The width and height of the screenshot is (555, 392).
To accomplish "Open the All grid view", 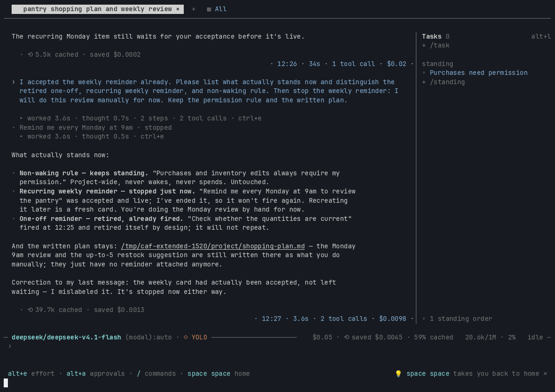I will point(217,9).
